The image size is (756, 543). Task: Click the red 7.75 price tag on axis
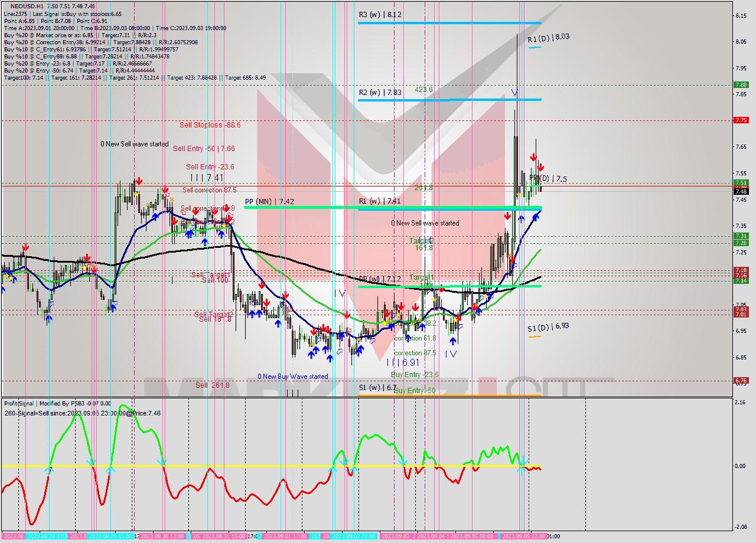click(741, 120)
